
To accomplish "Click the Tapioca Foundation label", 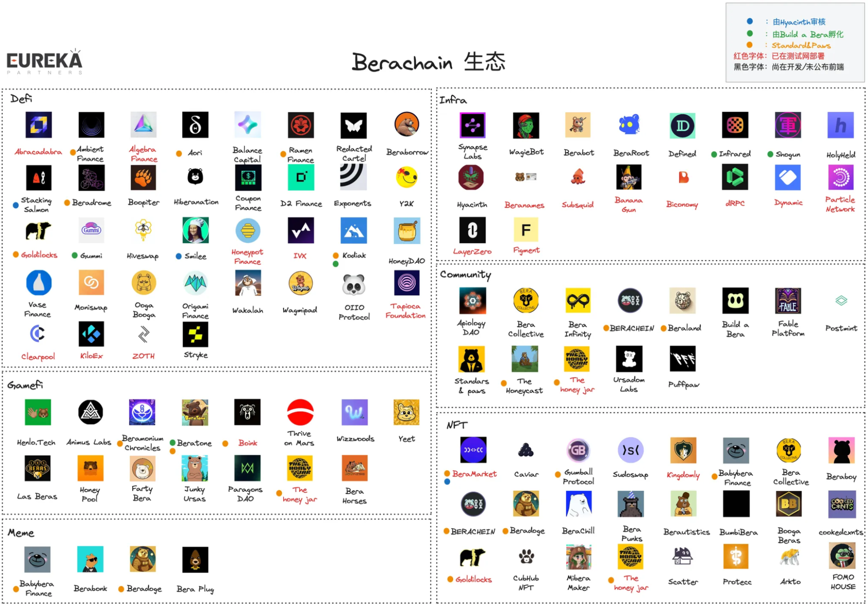I will pos(406,311).
